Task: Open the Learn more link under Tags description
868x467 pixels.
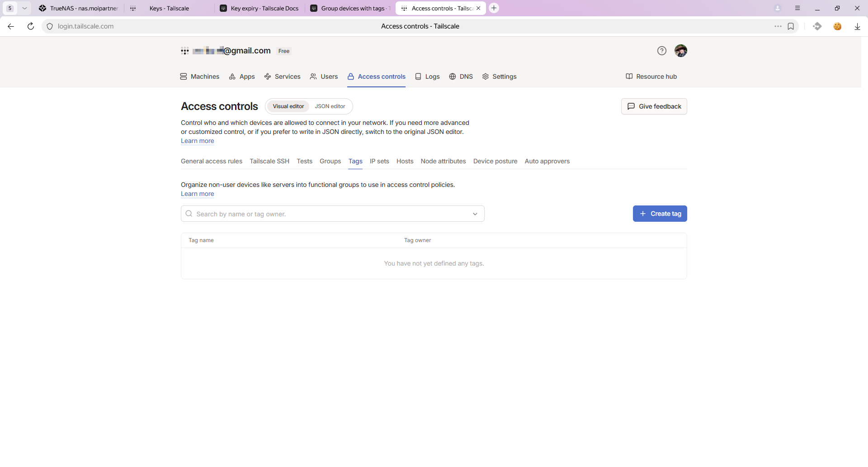Action: point(198,194)
